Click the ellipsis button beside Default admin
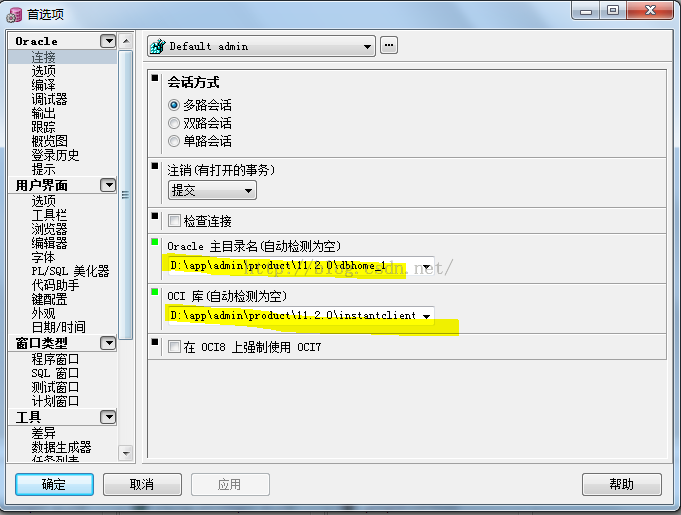 [x=389, y=45]
